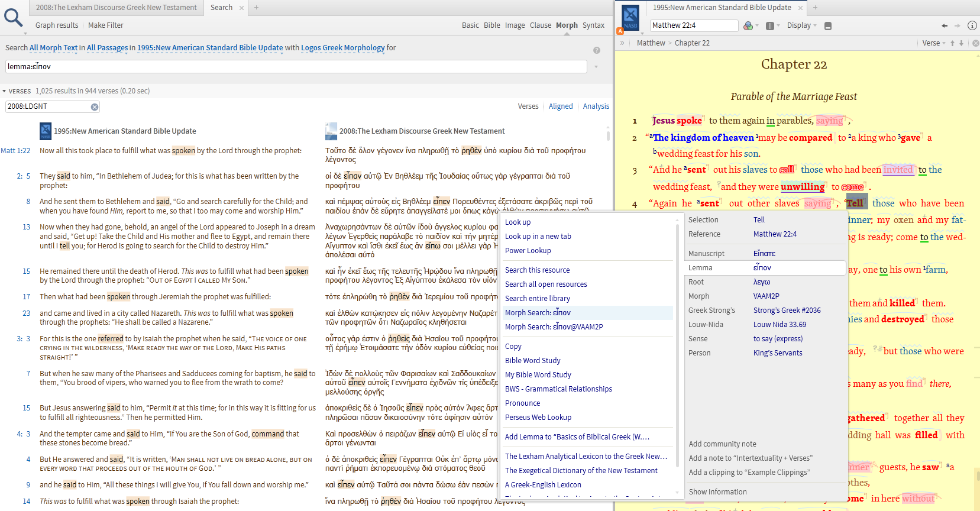Select the Morph search type
The image size is (980, 511).
point(567,25)
